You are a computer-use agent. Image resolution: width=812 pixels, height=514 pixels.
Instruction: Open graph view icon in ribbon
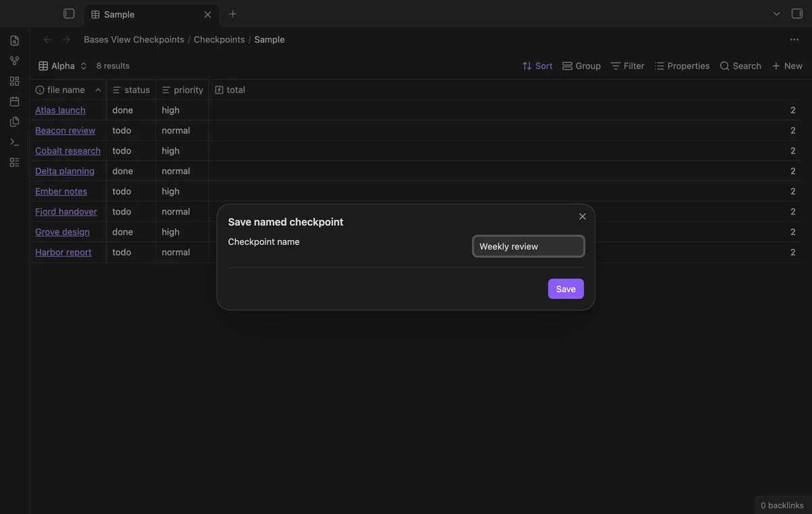[x=14, y=61]
